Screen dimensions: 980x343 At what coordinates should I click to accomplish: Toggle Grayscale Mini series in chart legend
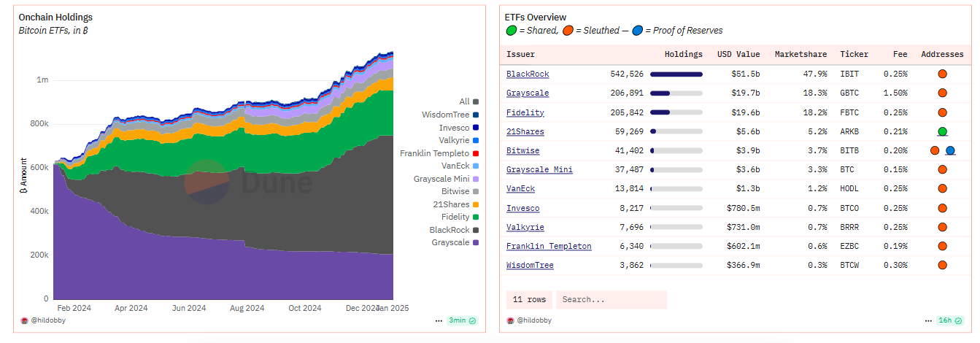(447, 179)
